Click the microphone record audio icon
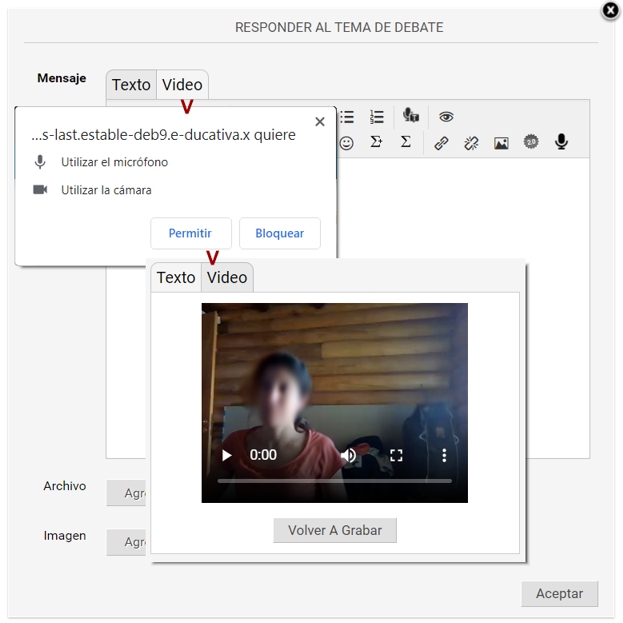Image resolution: width=623 pixels, height=623 pixels. pos(561,142)
